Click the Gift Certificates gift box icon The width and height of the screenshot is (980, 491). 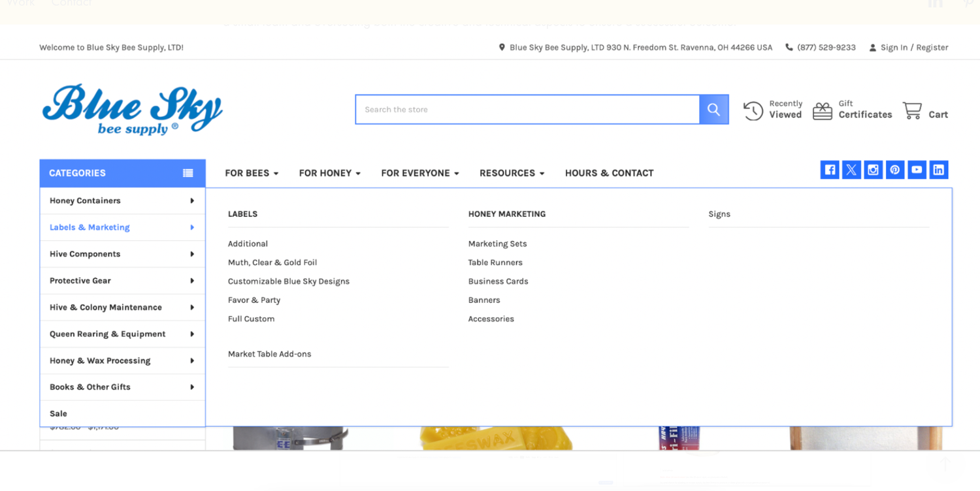[x=823, y=111]
